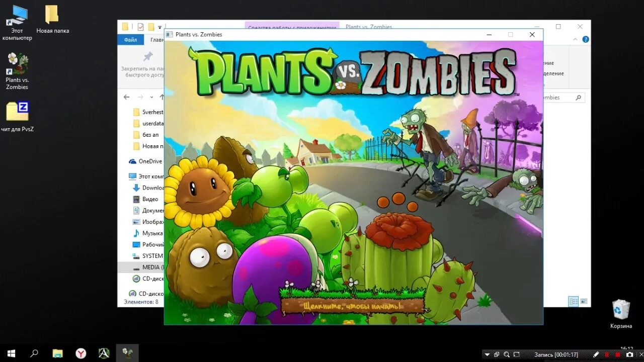The image size is (644, 362).
Task: Maximize the Explorer window
Action: pyautogui.click(x=558, y=27)
